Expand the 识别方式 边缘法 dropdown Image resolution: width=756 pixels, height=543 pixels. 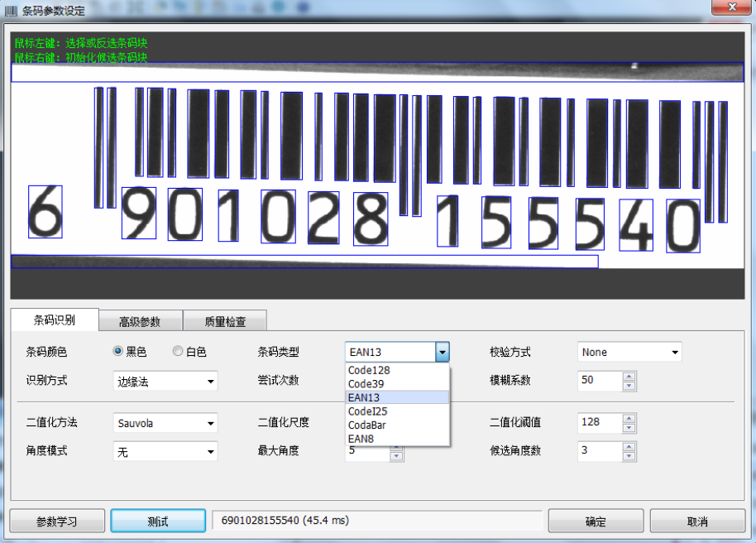165,382
